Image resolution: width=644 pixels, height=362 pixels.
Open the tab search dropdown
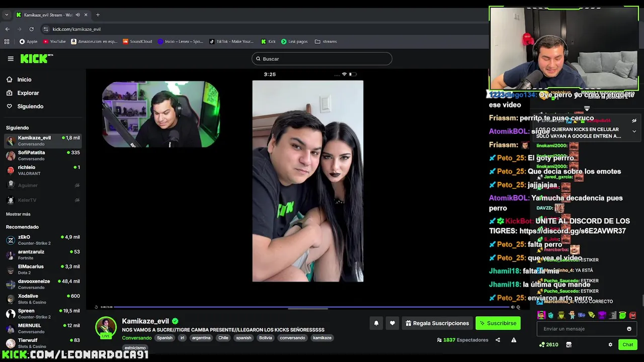7,15
